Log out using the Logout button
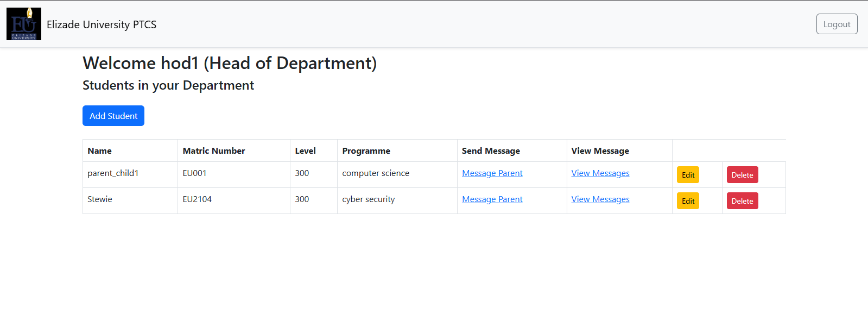Image resolution: width=868 pixels, height=333 pixels. [837, 24]
